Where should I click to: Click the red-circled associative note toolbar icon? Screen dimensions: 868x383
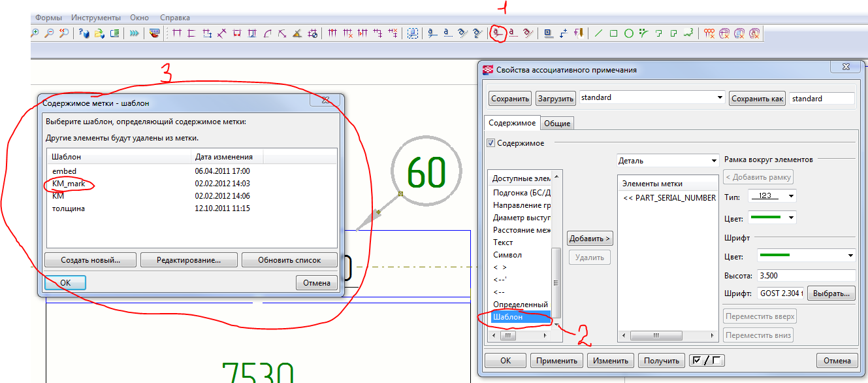[x=498, y=33]
